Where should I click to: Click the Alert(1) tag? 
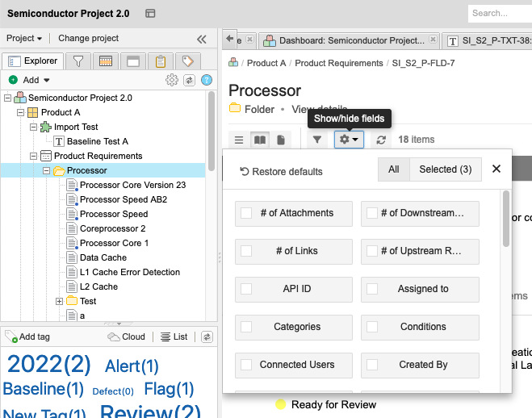tap(132, 366)
